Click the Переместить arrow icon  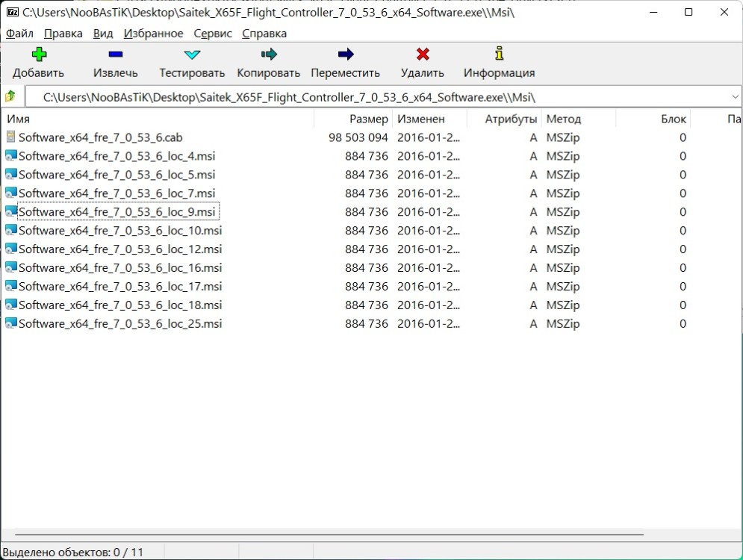point(346,55)
